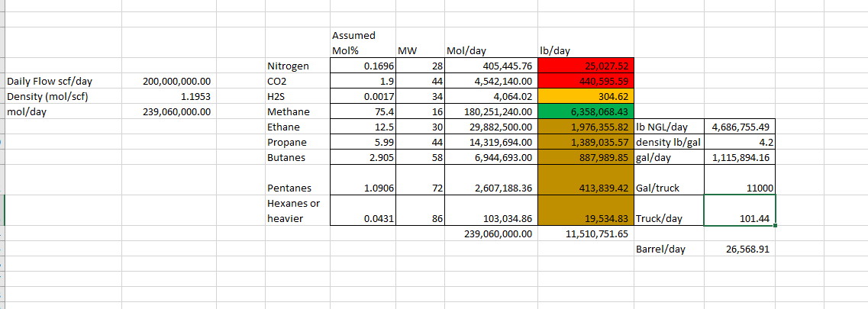
Task: Select orange H2S lb/day cell 304.62
Action: tap(586, 97)
